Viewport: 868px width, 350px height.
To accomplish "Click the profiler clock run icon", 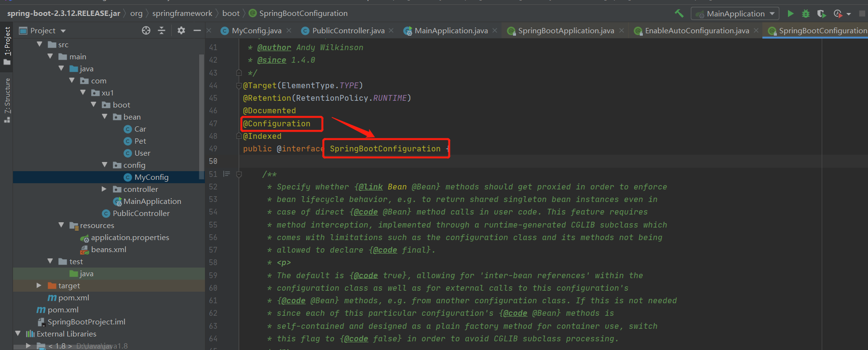I will tap(838, 13).
